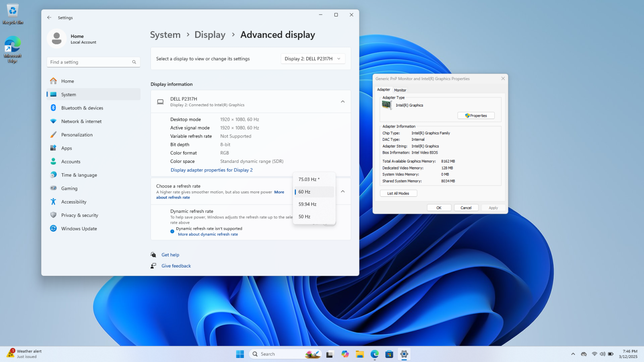This screenshot has height=362, width=644.
Task: Click Display in the breadcrumb path
Action: 210,35
